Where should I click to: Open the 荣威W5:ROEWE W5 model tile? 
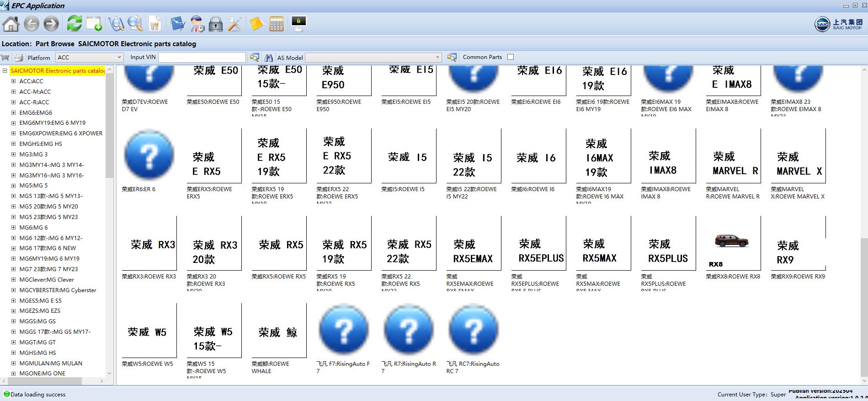149,331
